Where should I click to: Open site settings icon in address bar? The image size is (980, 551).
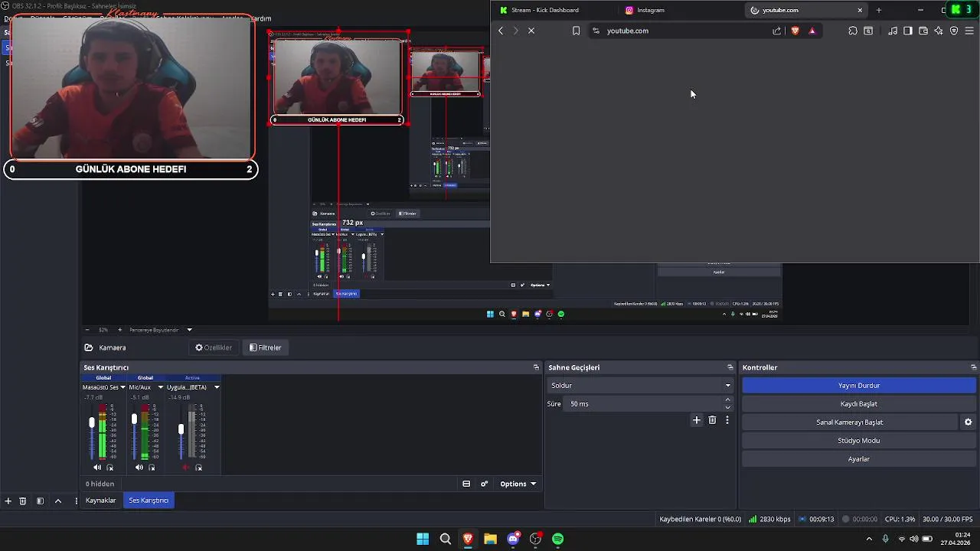596,31
